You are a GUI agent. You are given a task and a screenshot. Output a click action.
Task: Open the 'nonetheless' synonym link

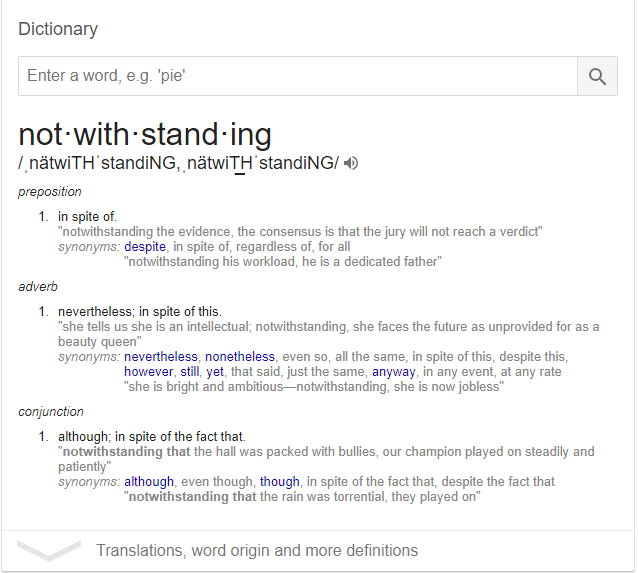(240, 356)
